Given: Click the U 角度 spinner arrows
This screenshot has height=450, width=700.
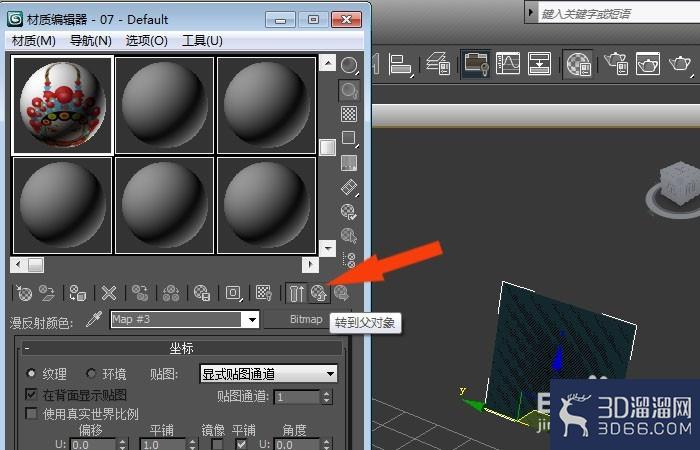Looking at the screenshot, I should point(327,445).
